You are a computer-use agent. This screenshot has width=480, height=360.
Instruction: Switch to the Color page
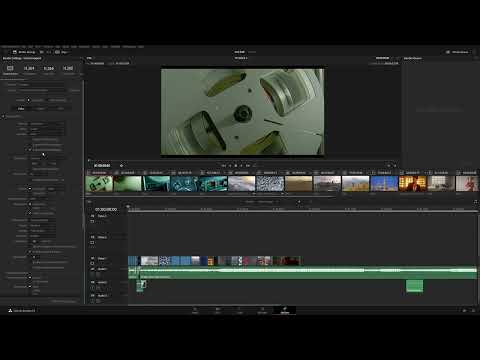240,310
